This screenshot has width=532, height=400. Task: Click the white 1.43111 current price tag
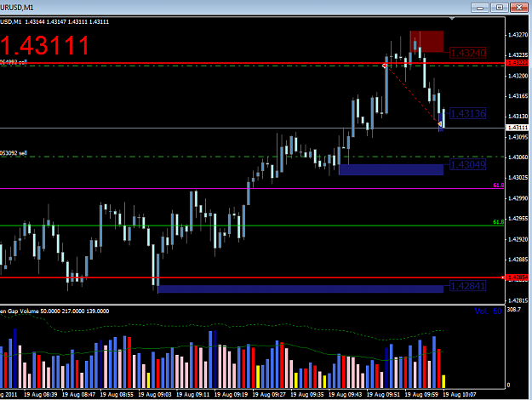518,128
